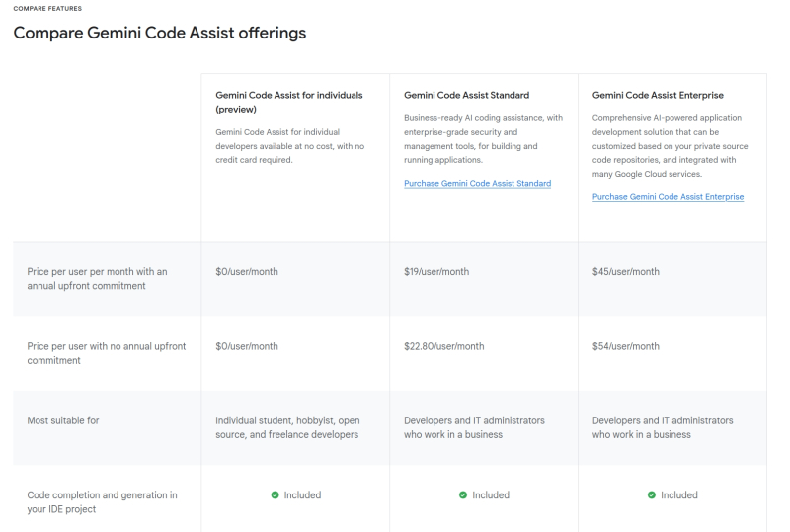The height and width of the screenshot is (532, 790).
Task: Click the Most suitable for row label
Action: coord(62,420)
